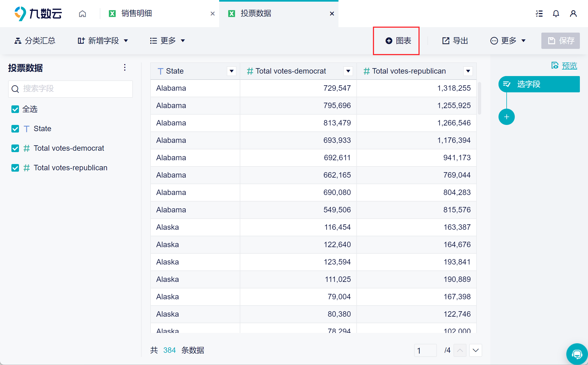This screenshot has width=588, height=365.
Task: Click the 搜索字段 search field
Action: [71, 89]
